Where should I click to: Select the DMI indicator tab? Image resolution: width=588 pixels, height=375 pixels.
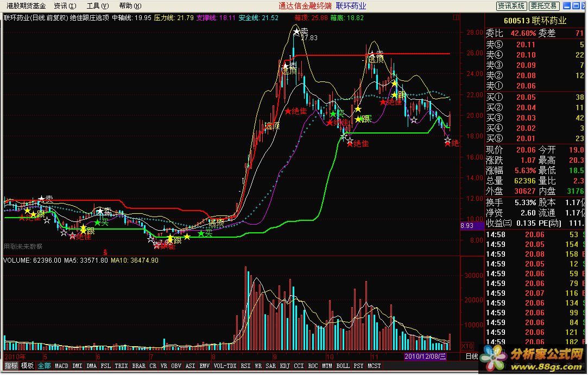(x=77, y=366)
